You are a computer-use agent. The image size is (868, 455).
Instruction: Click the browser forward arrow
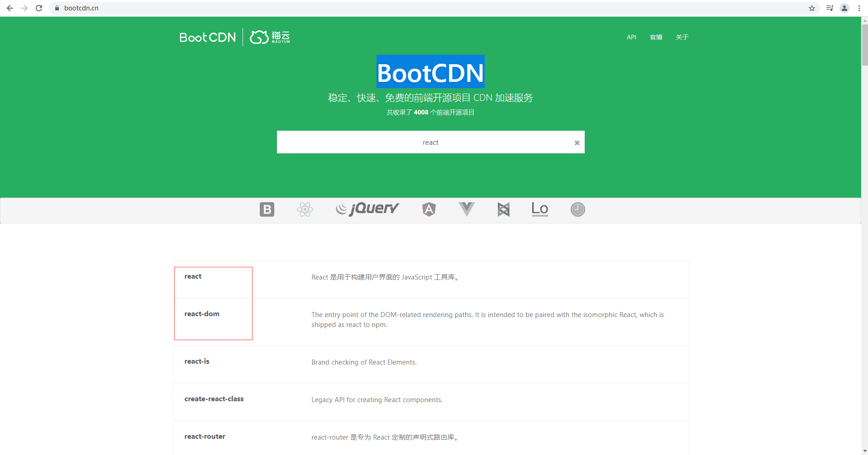click(24, 8)
